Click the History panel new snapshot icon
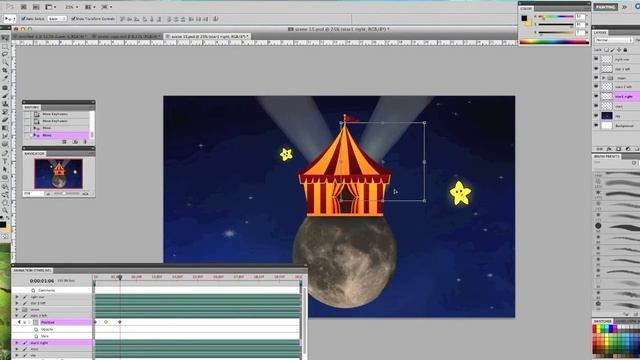This screenshot has width=640, height=360. coord(75,142)
